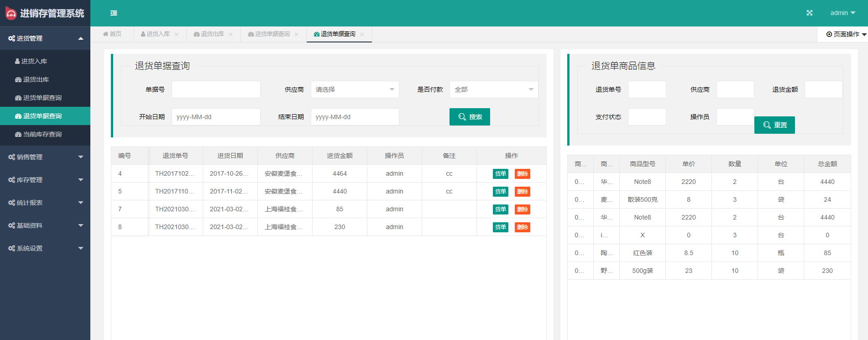The image size is (868, 340).
Task: Click the 商品型号 column header
Action: (x=643, y=164)
